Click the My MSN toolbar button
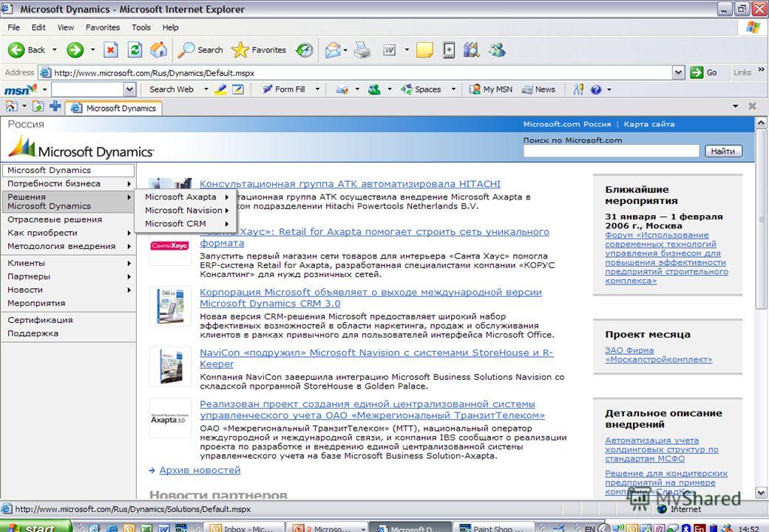Viewport: 769px width, 532px height. click(x=491, y=89)
